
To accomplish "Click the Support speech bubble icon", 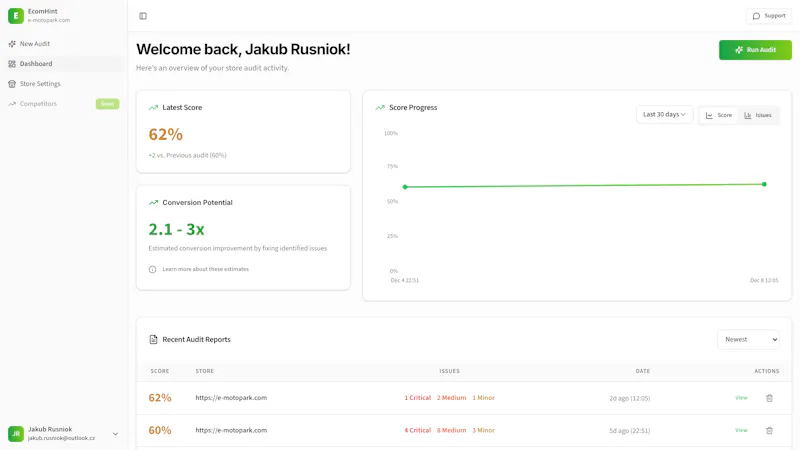I will [756, 16].
